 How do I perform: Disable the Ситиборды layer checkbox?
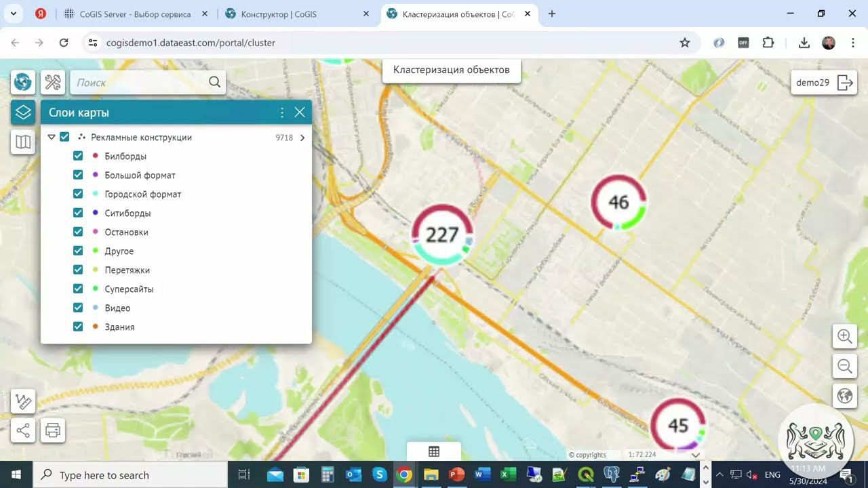click(78, 213)
